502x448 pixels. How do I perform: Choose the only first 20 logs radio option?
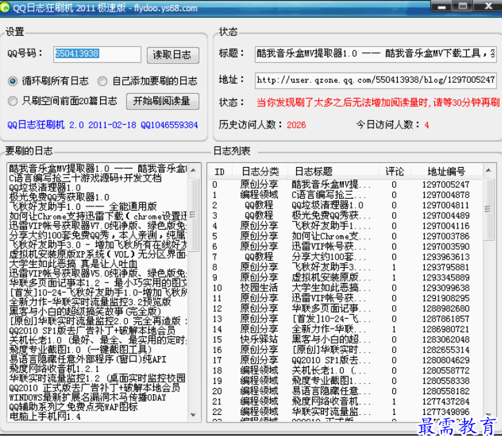click(12, 101)
